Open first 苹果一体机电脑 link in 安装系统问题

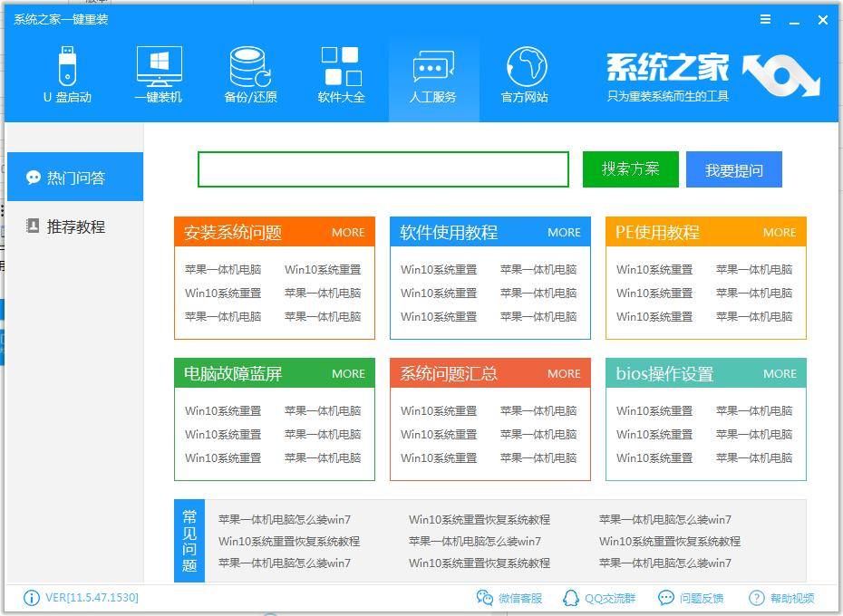[x=223, y=269]
